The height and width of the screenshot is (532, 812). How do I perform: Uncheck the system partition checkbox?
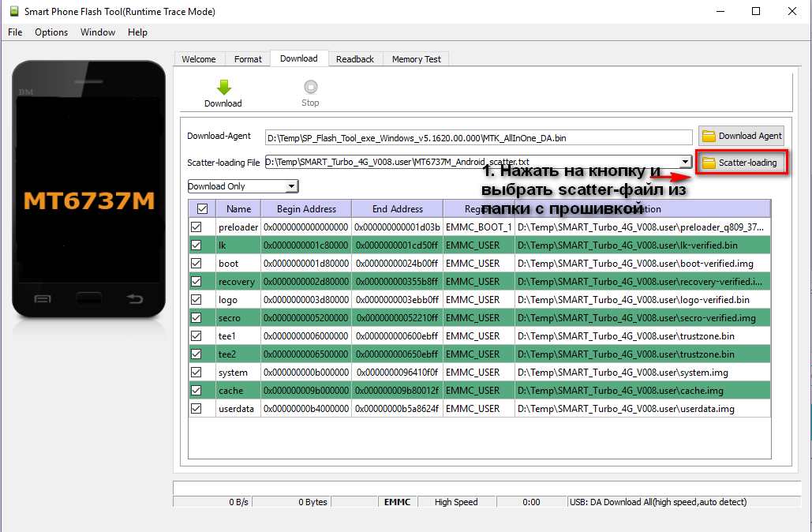click(196, 372)
